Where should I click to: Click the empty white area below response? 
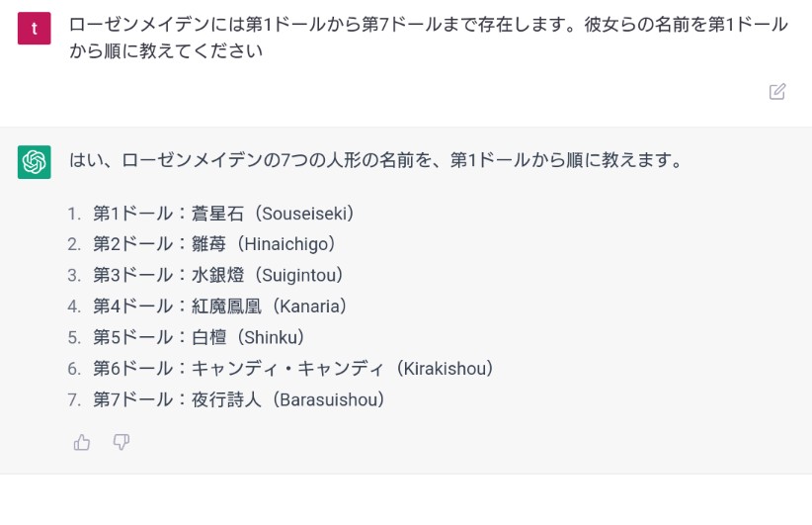[x=406, y=499]
